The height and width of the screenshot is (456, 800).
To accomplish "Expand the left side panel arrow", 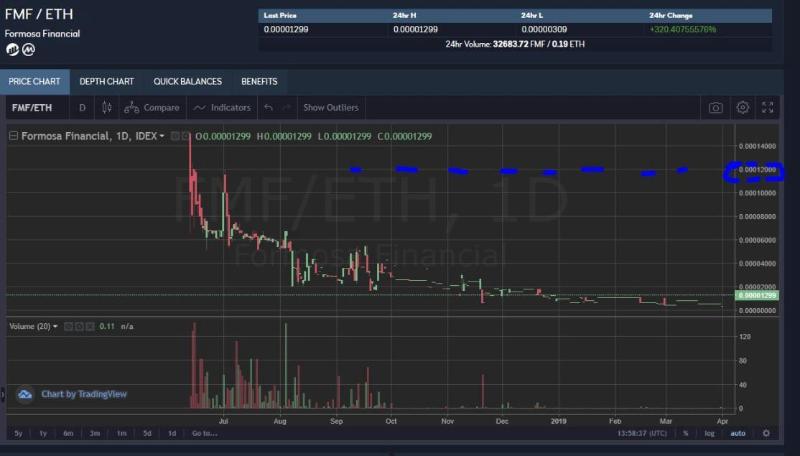I will pyautogui.click(x=2, y=394).
